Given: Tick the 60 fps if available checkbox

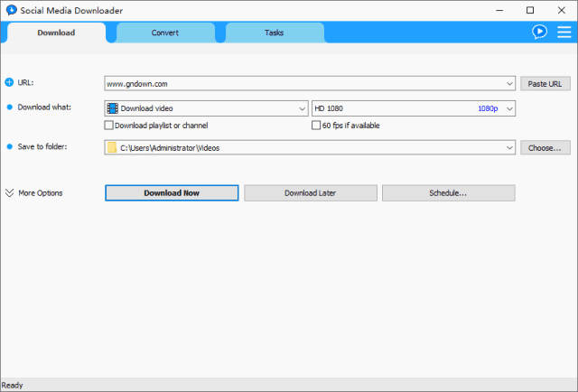Looking at the screenshot, I should (x=315, y=126).
